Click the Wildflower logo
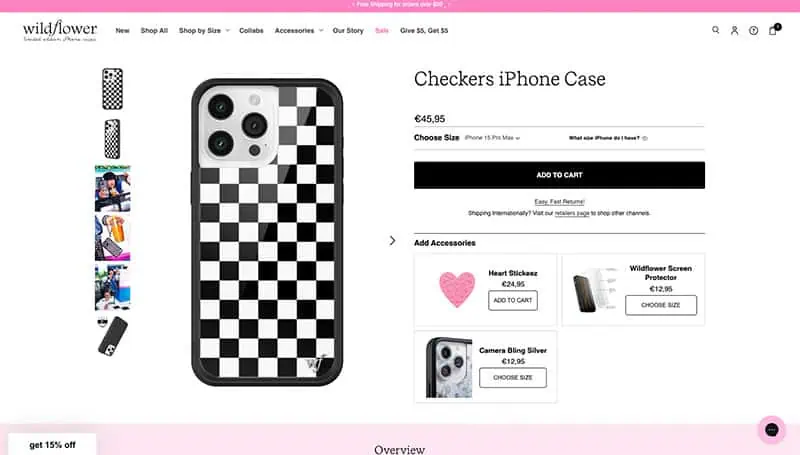 coord(60,31)
